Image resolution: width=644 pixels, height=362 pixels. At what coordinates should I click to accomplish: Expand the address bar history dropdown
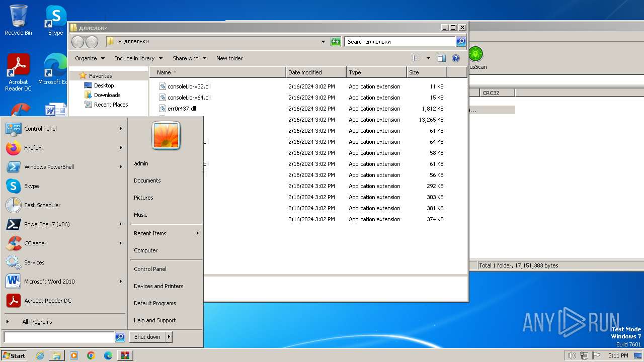[323, 42]
